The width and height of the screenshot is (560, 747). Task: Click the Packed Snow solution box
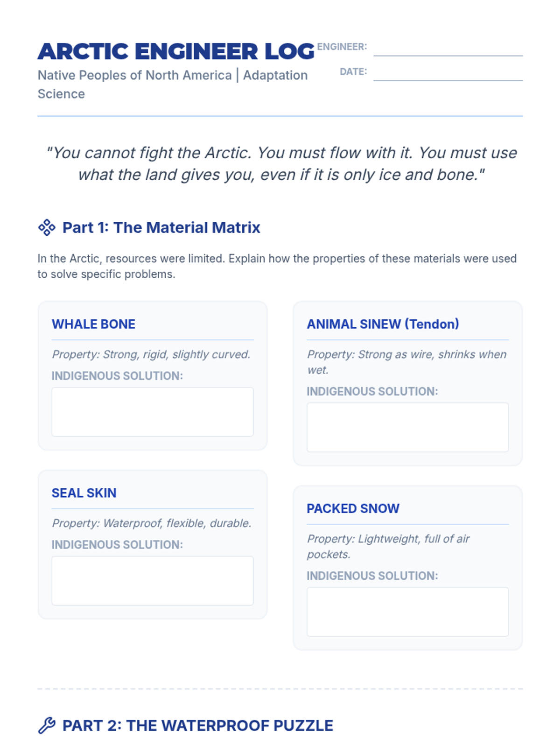(407, 612)
